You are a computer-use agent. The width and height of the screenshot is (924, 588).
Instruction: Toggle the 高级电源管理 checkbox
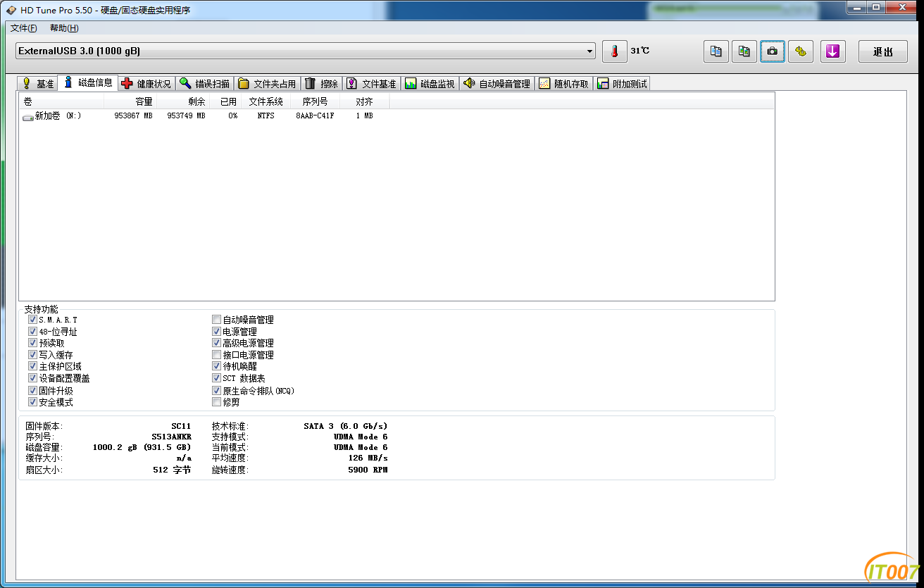216,343
